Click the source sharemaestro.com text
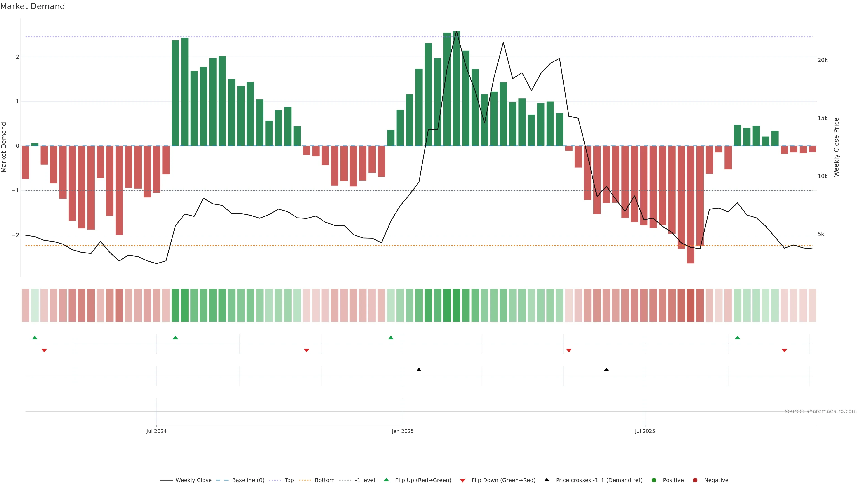The height and width of the screenshot is (488, 868). [821, 411]
